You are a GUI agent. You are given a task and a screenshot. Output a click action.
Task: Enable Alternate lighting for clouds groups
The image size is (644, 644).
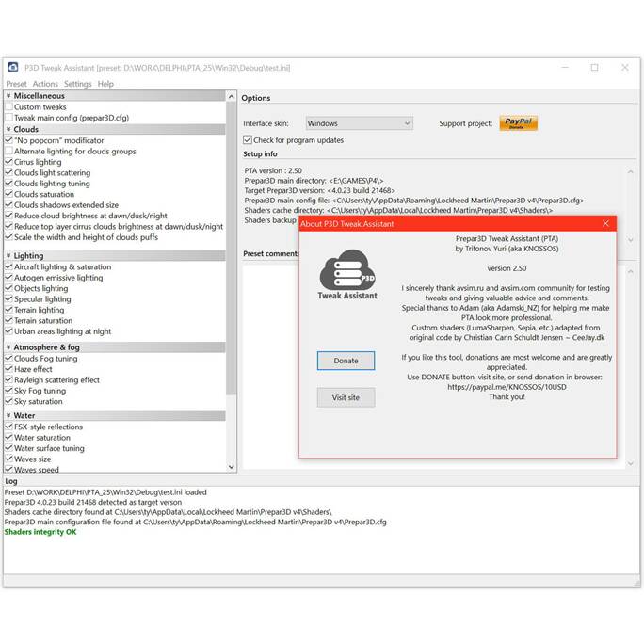pyautogui.click(x=9, y=152)
